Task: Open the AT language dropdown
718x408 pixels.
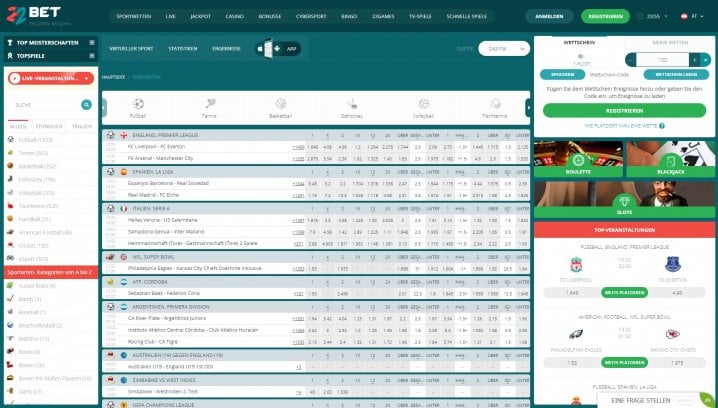Action: tap(697, 16)
